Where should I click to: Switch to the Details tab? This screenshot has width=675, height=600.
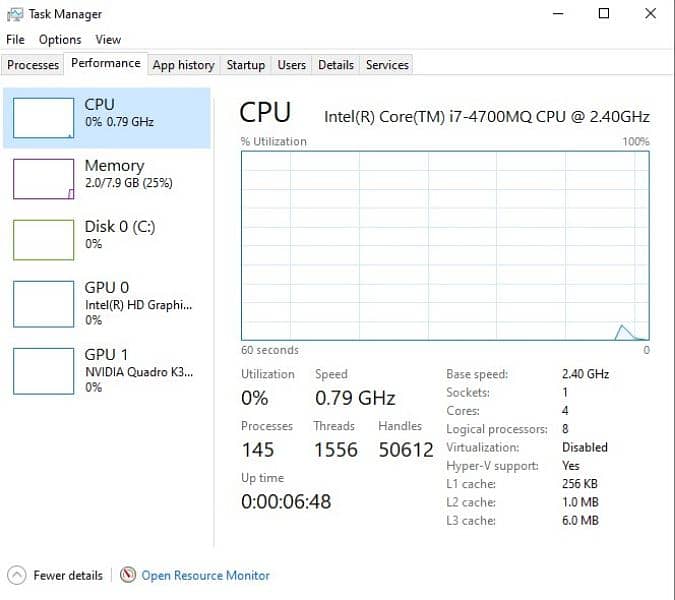click(x=335, y=65)
